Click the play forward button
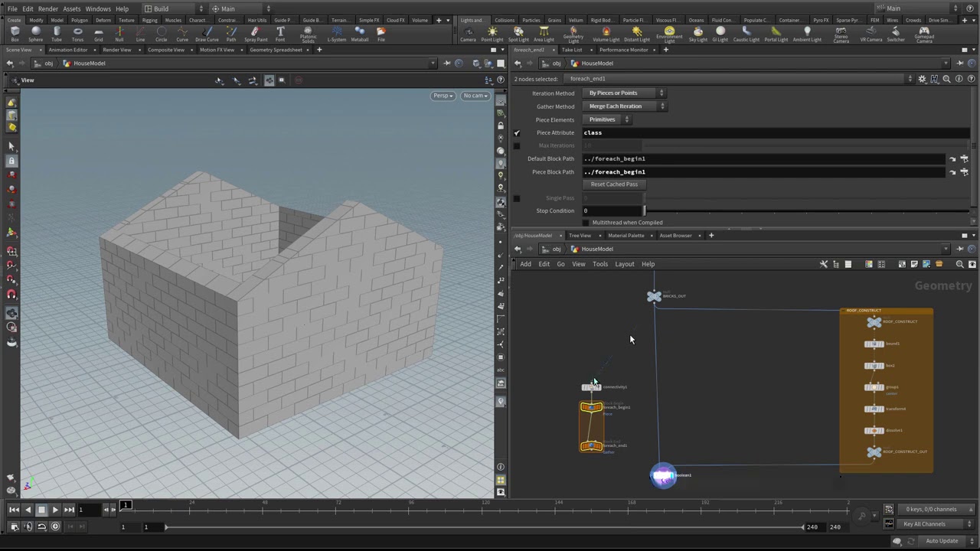This screenshot has height=551, width=980. pyautogui.click(x=55, y=510)
